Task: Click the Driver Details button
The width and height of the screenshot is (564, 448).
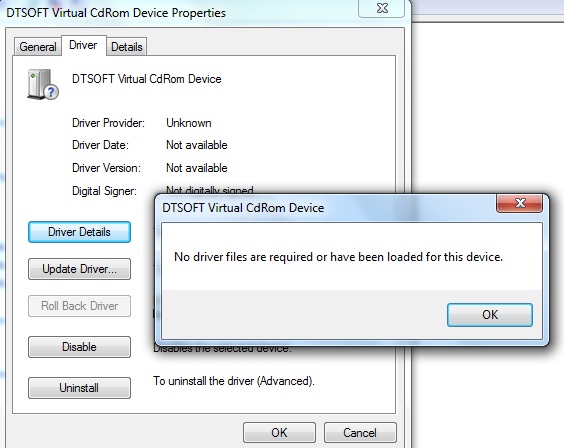Action: coord(79,232)
